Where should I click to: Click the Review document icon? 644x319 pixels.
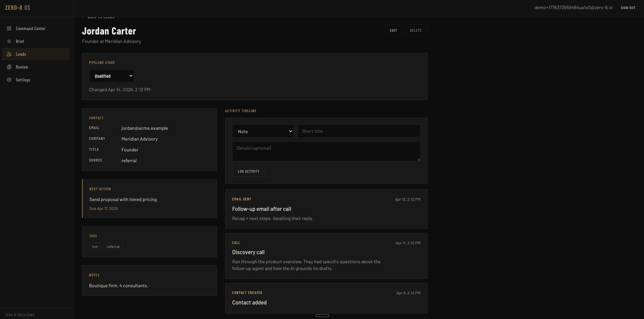(x=9, y=67)
